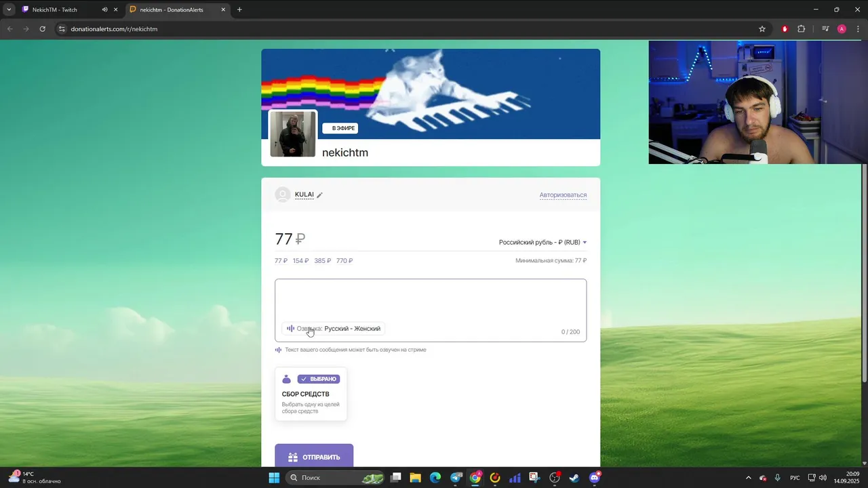Click the 'Авторизоваться' link

click(x=563, y=195)
